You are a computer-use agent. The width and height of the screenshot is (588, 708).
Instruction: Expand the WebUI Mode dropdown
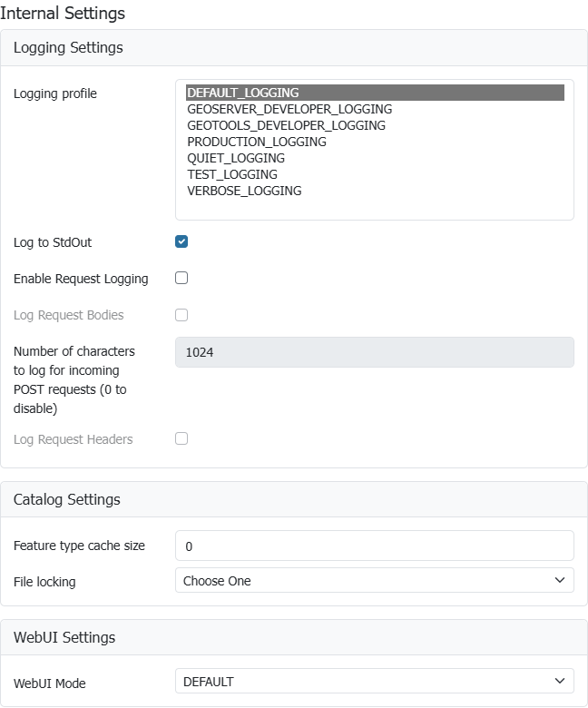[x=374, y=681]
